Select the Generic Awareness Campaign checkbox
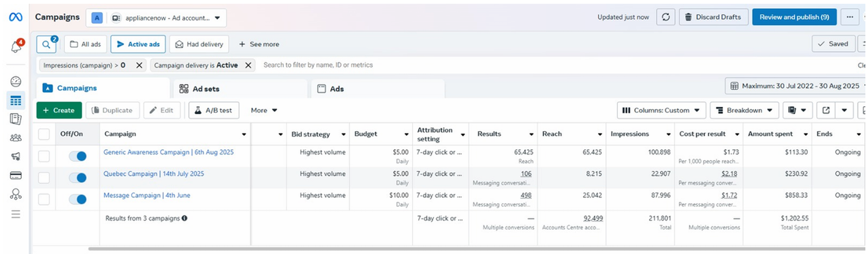The width and height of the screenshot is (868, 254). [x=44, y=156]
